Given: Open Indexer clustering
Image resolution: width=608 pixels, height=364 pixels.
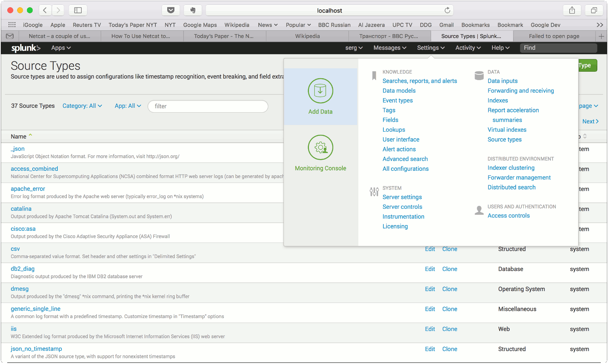Looking at the screenshot, I should tap(511, 168).
